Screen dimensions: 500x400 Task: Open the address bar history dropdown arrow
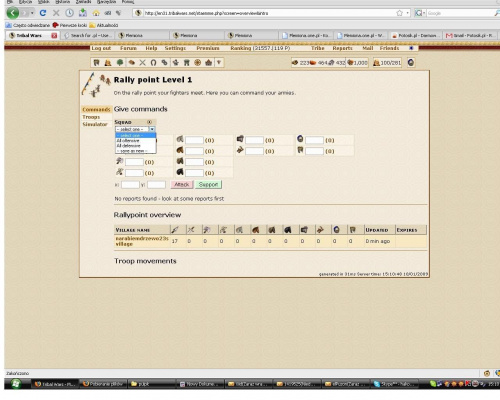tap(407, 13)
